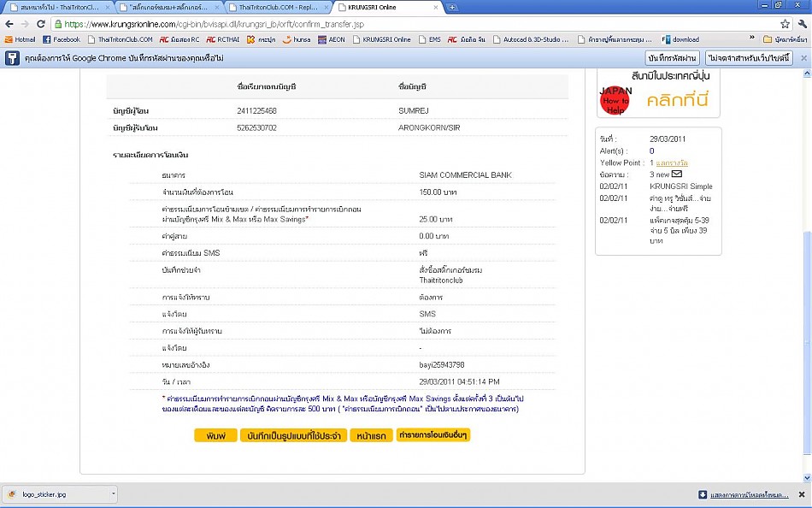Image resolution: width=812 pixels, height=508 pixels.
Task: Show hidden bookmarks with the chevron
Action: point(752,38)
